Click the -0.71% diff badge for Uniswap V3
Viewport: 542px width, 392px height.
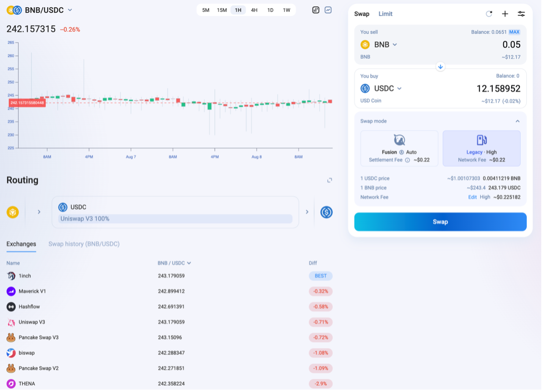321,322
